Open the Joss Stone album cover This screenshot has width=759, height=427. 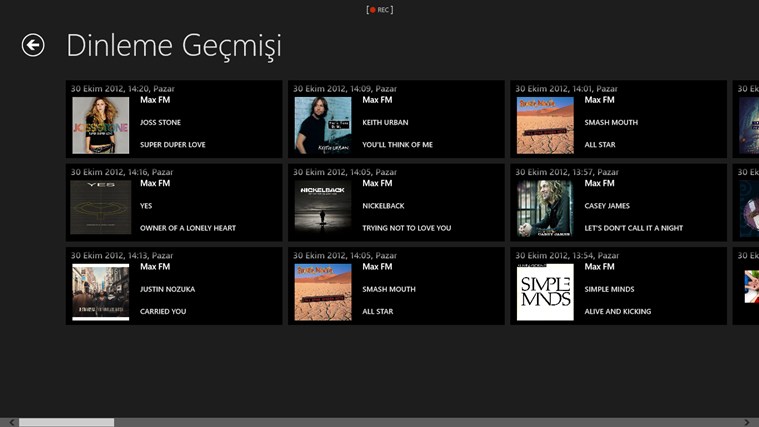[x=101, y=125]
